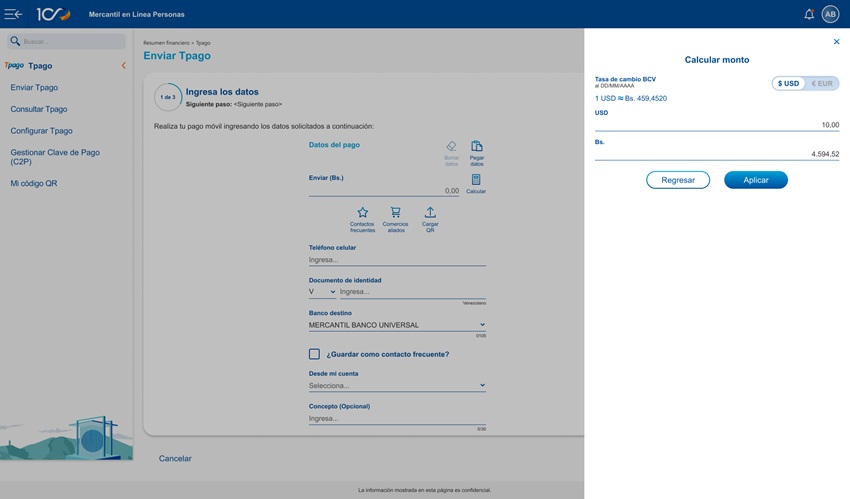
Task: Collapse the sidebar with the hamburger menu icon
Action: coord(13,14)
